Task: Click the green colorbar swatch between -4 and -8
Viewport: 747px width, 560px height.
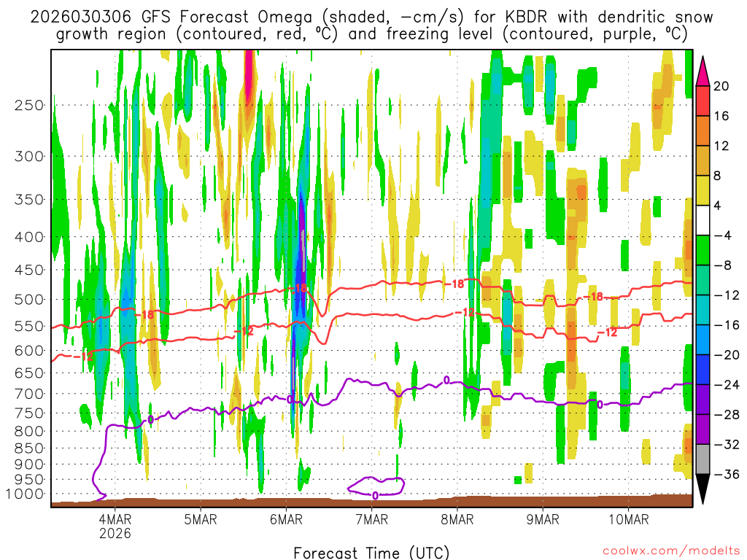Action: point(703,251)
